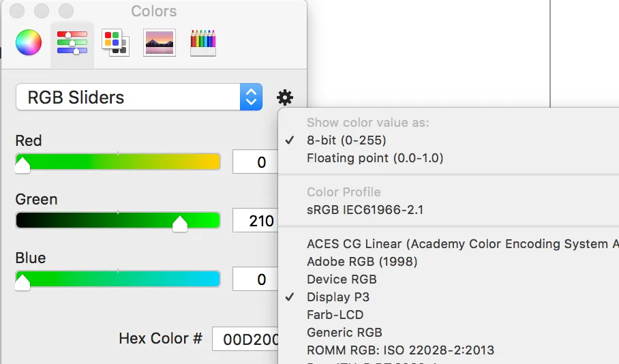Open the color palettes picker icon

click(115, 42)
